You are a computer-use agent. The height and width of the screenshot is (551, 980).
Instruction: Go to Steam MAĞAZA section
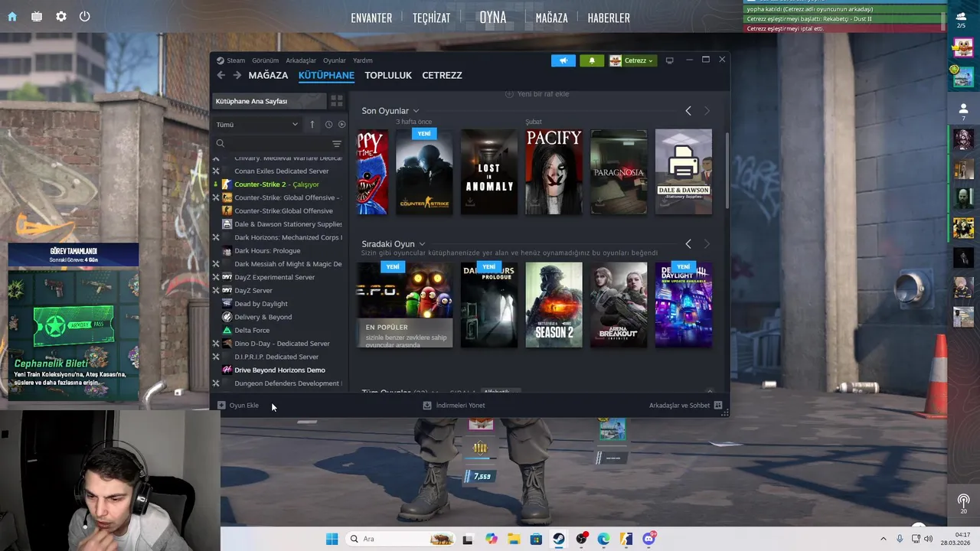coord(268,75)
